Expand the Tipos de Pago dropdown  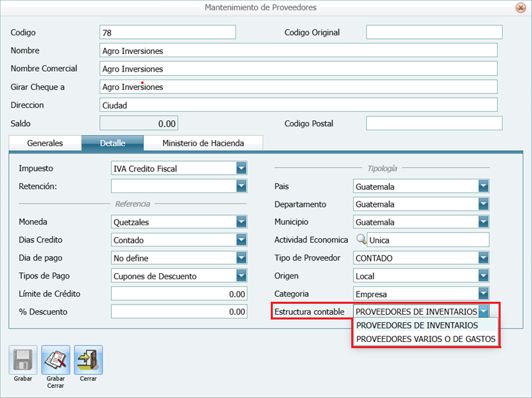(241, 276)
